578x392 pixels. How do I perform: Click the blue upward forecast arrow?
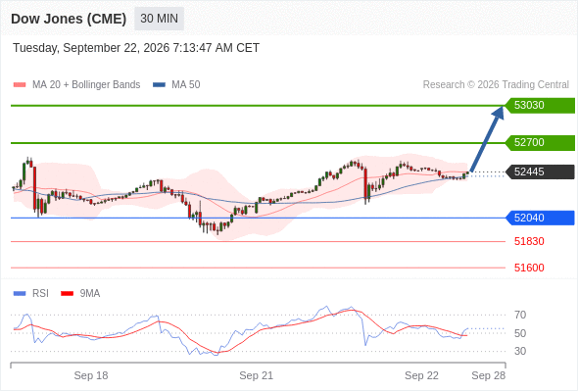point(487,139)
